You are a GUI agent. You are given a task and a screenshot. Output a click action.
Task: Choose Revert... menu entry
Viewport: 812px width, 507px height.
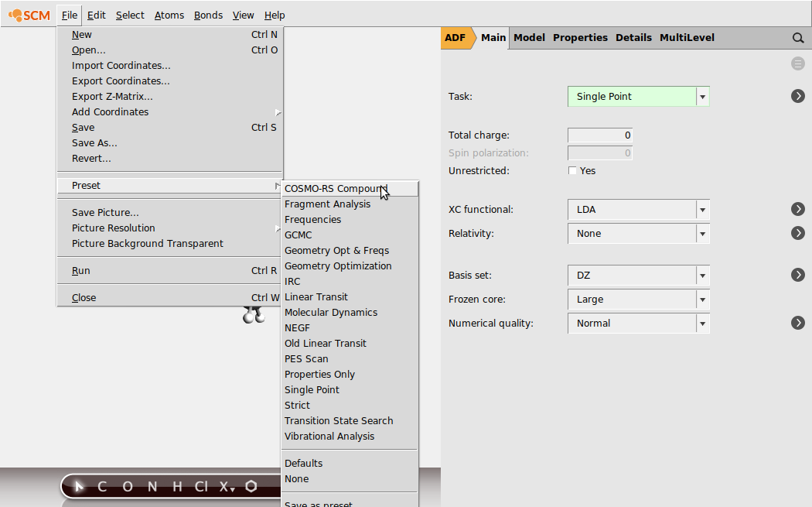170,159
